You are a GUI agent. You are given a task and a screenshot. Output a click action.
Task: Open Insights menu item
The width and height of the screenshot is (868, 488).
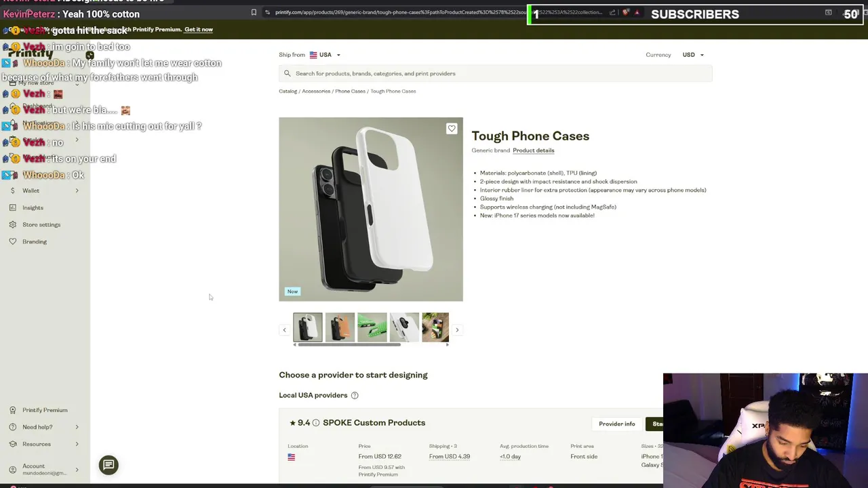(x=33, y=207)
